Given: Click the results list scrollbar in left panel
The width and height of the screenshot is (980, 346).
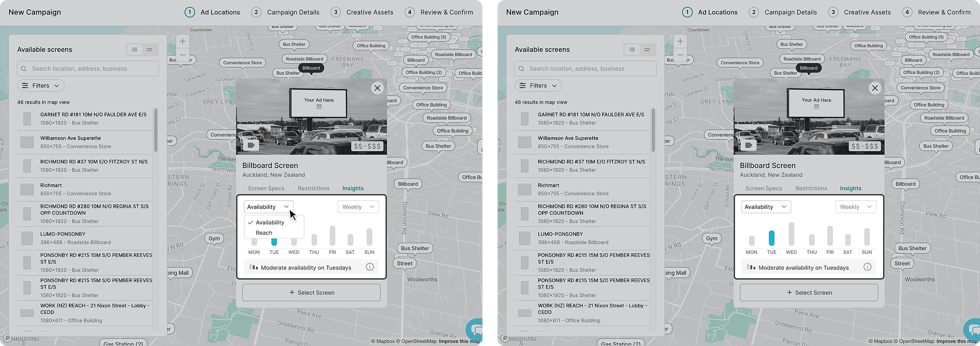Looking at the screenshot, I should pyautogui.click(x=156, y=130).
